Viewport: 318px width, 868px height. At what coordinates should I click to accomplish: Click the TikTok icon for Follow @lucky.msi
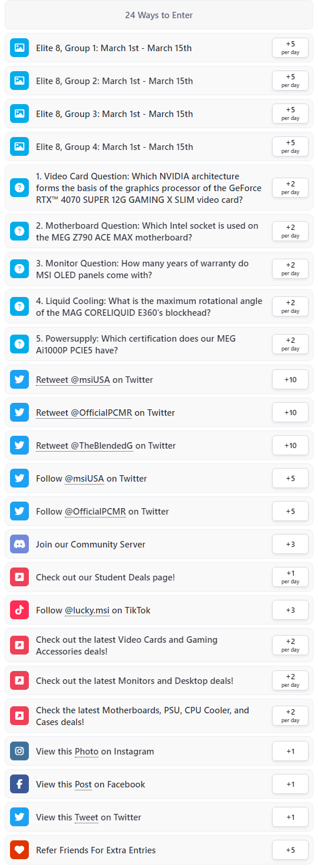[x=19, y=610]
